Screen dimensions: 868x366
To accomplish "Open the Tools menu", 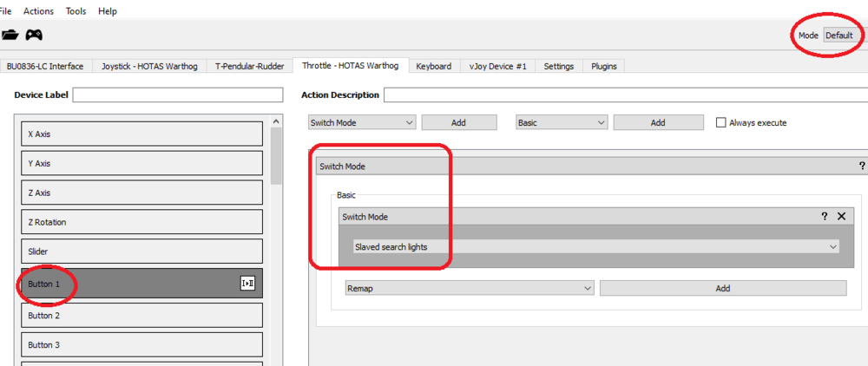I will (x=77, y=11).
